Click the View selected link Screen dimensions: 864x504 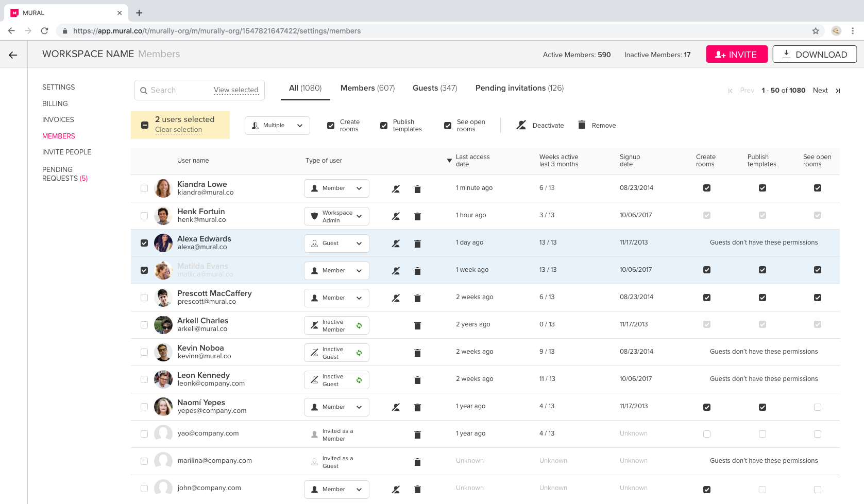(236, 90)
